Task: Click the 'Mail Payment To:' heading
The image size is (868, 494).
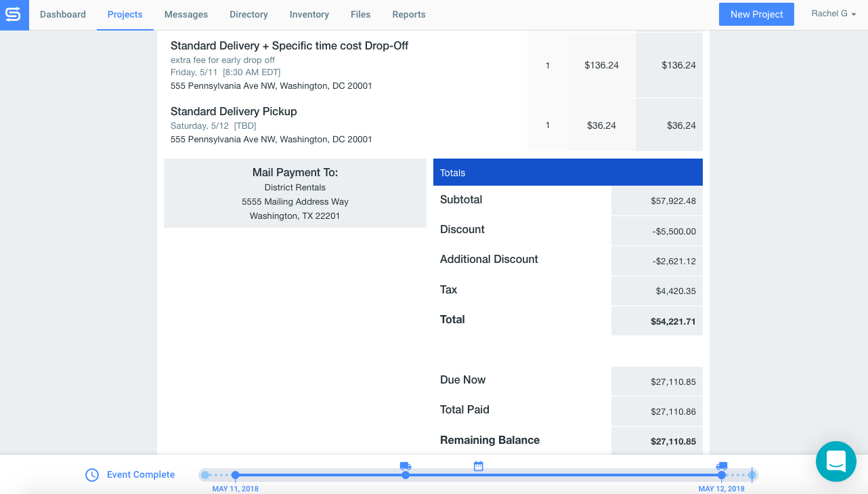Action: click(x=295, y=172)
